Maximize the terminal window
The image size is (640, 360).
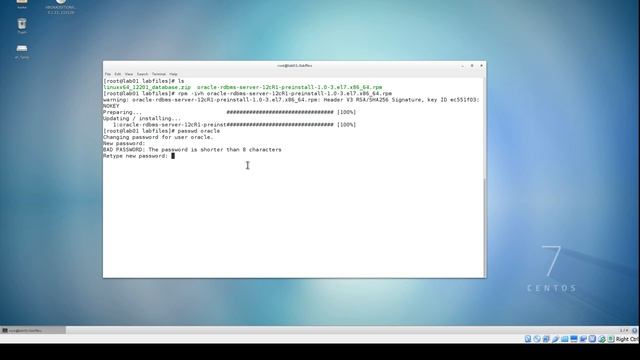click(472, 66)
